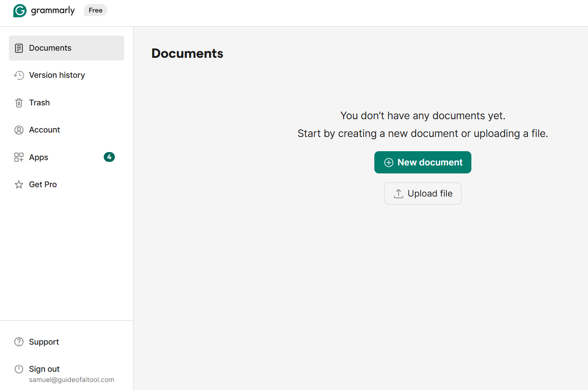
Task: Open Apps in the sidebar
Action: [x=66, y=157]
